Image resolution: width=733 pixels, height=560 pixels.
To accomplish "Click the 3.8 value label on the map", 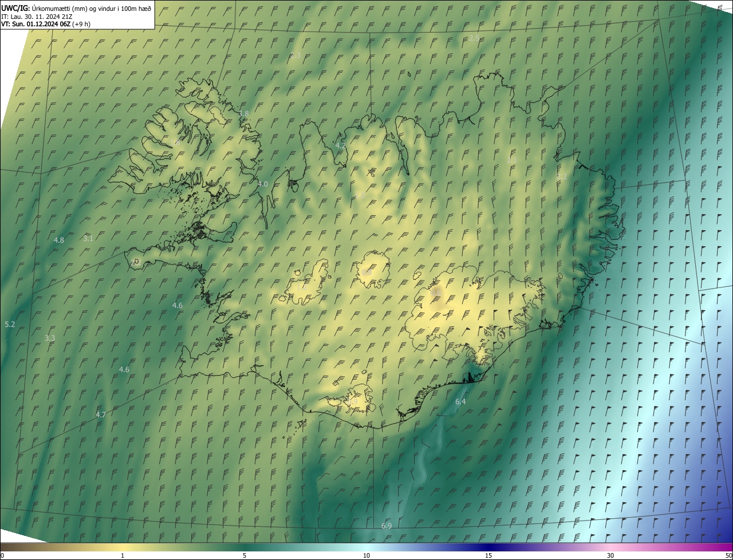I will [243, 113].
